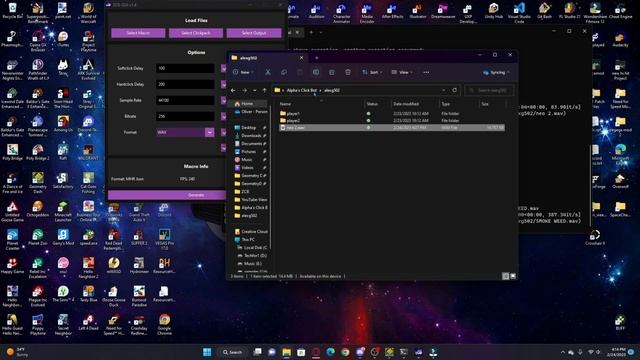Click Alpha's Click Bot breadcrumb segment

[302, 90]
